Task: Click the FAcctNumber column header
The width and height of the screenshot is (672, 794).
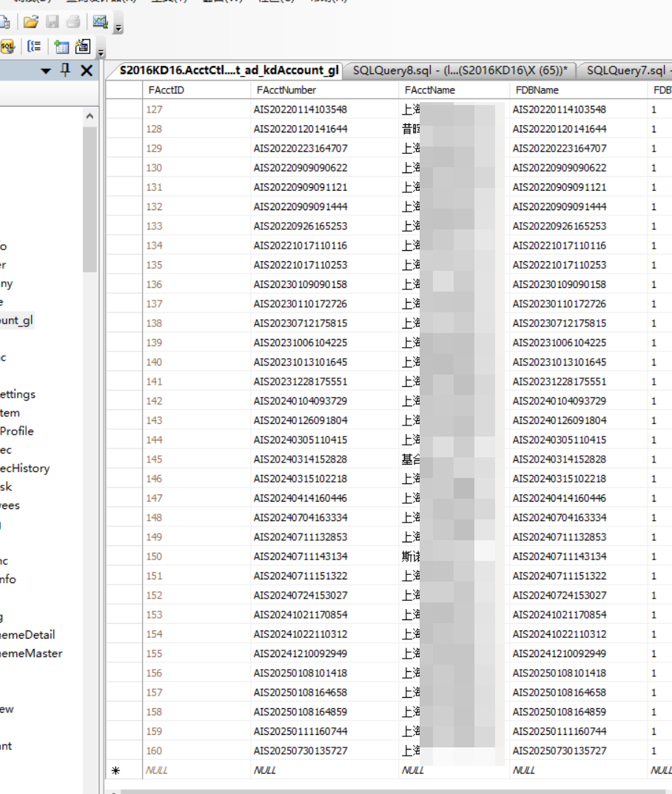Action: (x=286, y=90)
